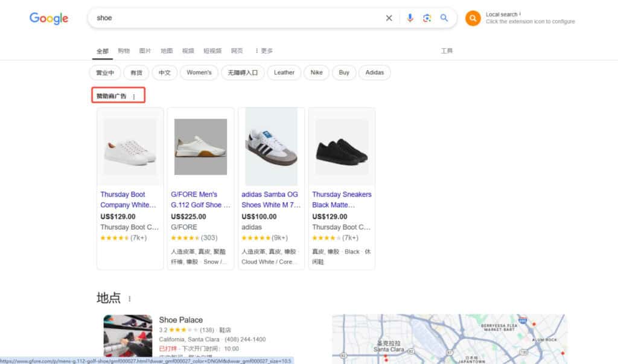Screen dimensions: 618x364
Task: Select the Buy filter chip
Action: click(x=344, y=72)
